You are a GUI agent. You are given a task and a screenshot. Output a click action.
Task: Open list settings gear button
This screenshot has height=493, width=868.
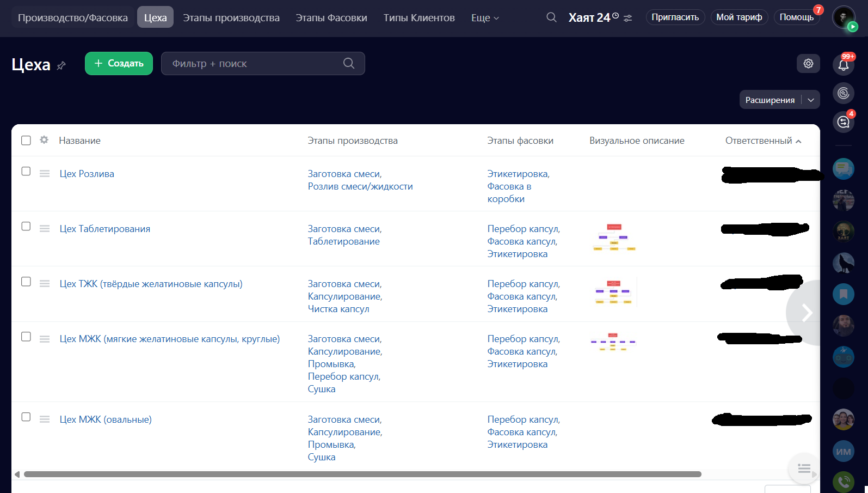pos(808,64)
